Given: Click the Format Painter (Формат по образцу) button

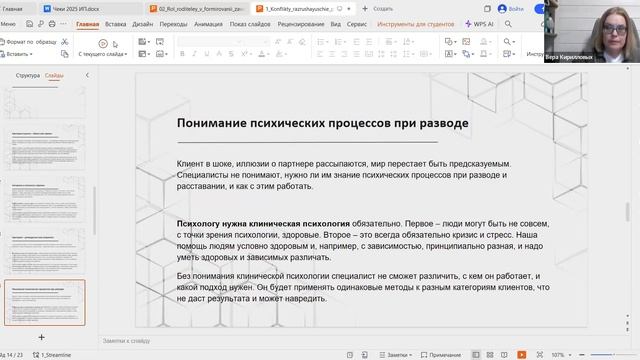Looking at the screenshot, I should pos(29,42).
